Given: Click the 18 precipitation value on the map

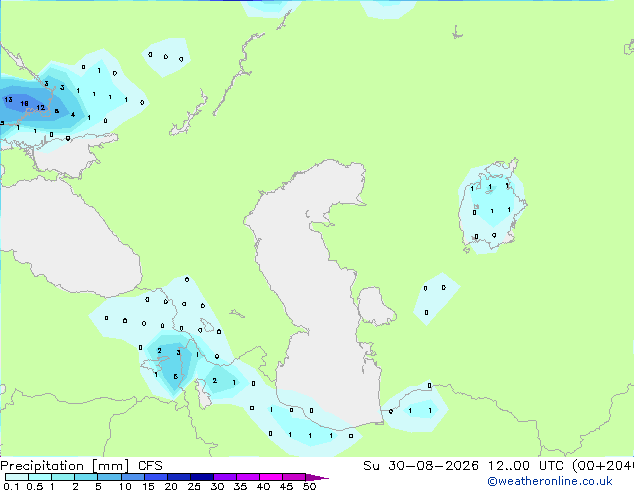Looking at the screenshot, I should (x=24, y=103).
